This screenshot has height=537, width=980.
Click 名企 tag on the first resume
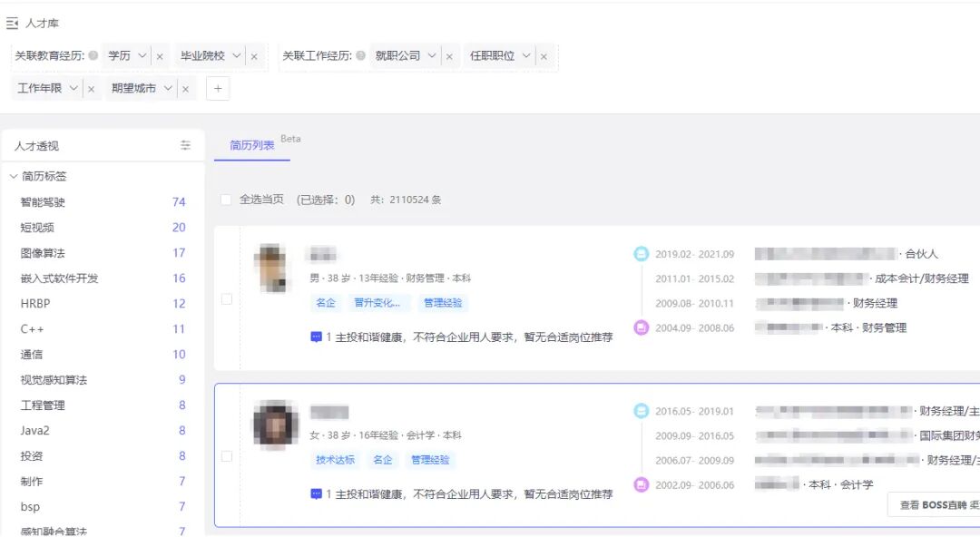click(326, 303)
